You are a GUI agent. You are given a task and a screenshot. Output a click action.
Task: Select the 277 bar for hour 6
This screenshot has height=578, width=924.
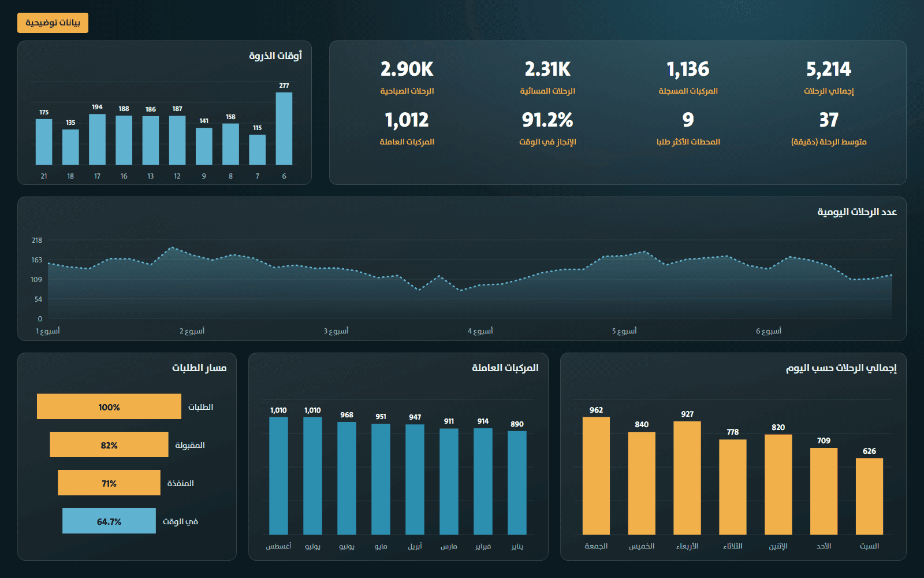click(284, 128)
